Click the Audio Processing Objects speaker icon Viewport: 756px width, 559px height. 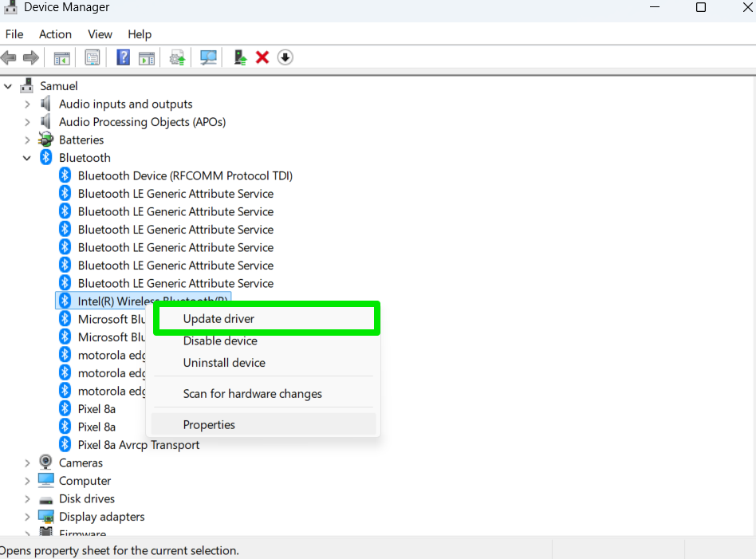(x=45, y=121)
